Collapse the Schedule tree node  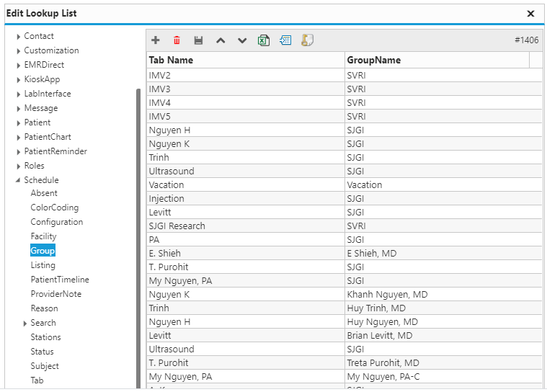(18, 180)
